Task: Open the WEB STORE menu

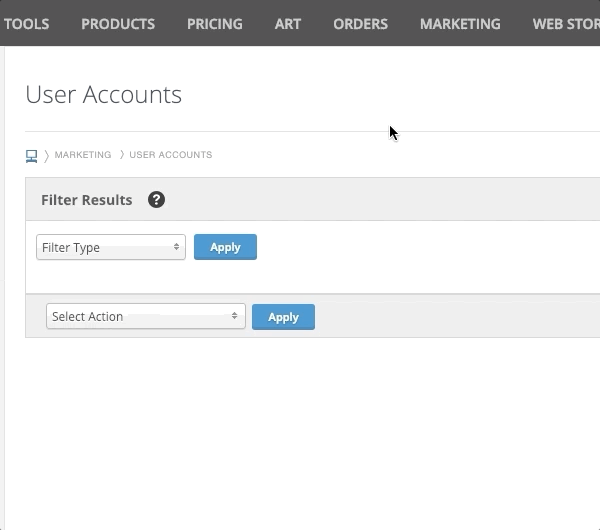Action: [566, 24]
